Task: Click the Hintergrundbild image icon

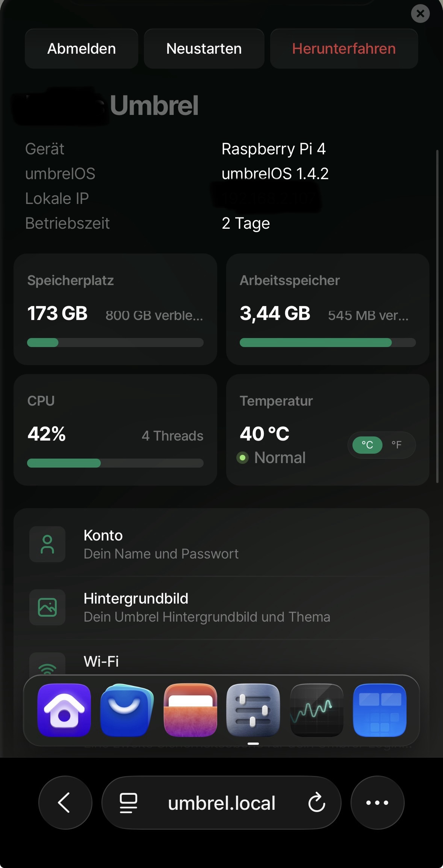Action: [x=47, y=607]
